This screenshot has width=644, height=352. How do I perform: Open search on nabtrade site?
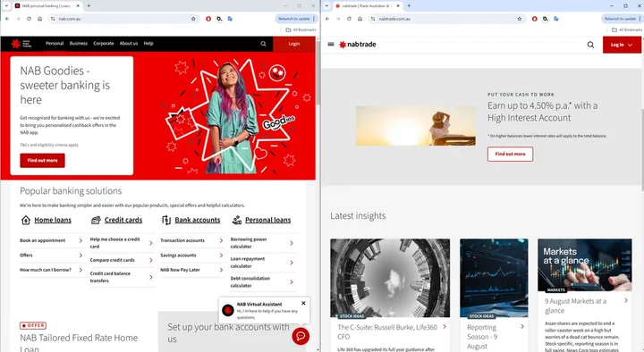590,45
